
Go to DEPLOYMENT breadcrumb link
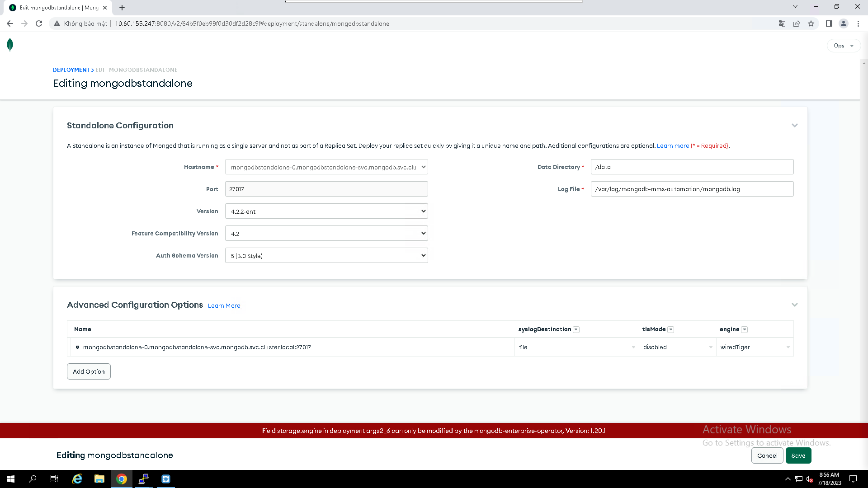coord(71,70)
